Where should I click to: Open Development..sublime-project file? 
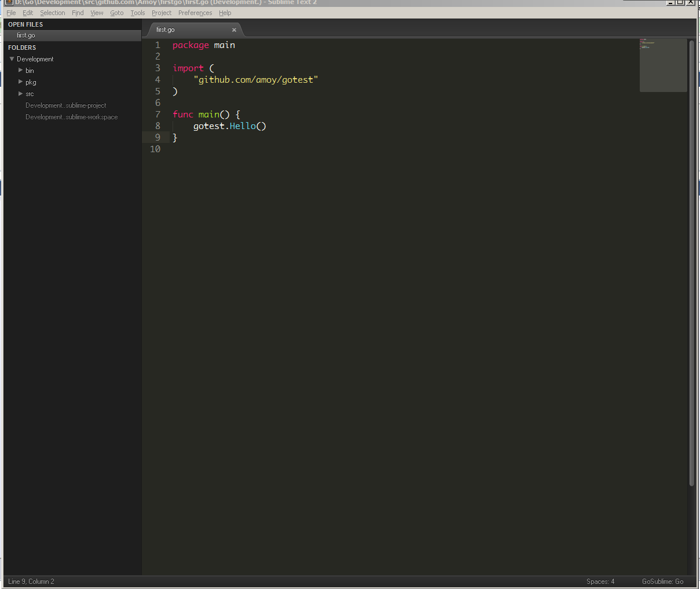pos(65,105)
